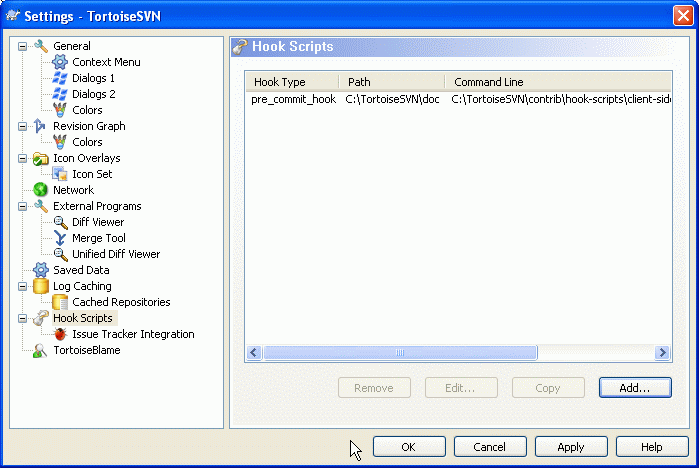This screenshot has width=699, height=468.
Task: Click the Apply button
Action: tap(571, 447)
